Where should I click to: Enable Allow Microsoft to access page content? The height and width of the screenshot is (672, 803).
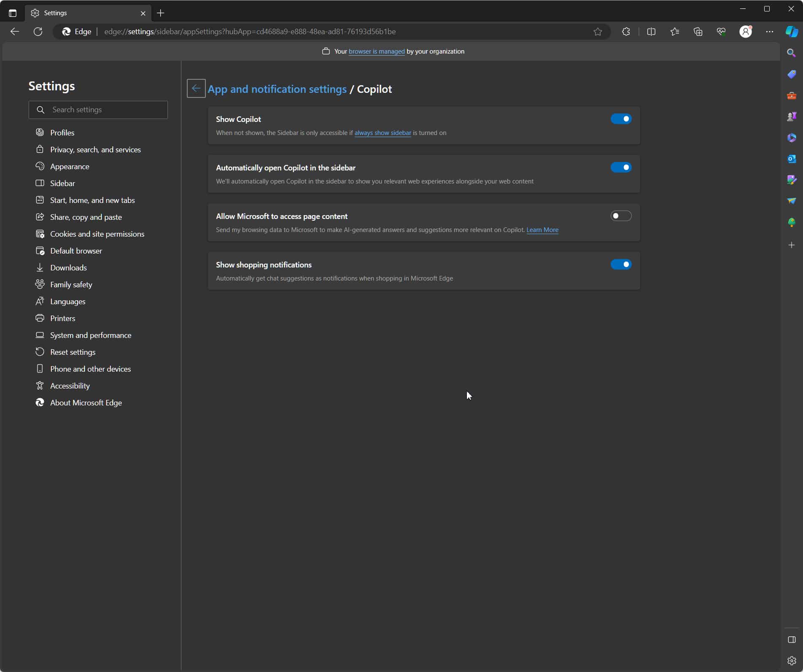point(621,216)
